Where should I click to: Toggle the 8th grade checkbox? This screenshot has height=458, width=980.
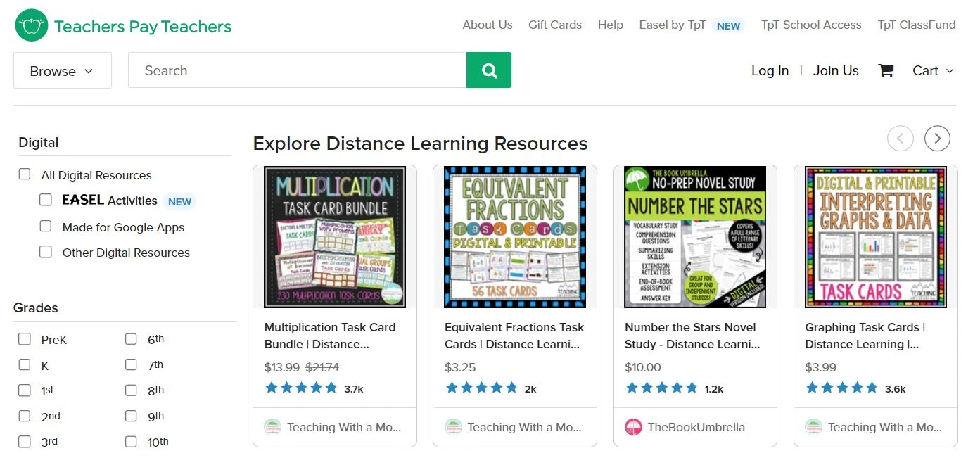point(131,390)
